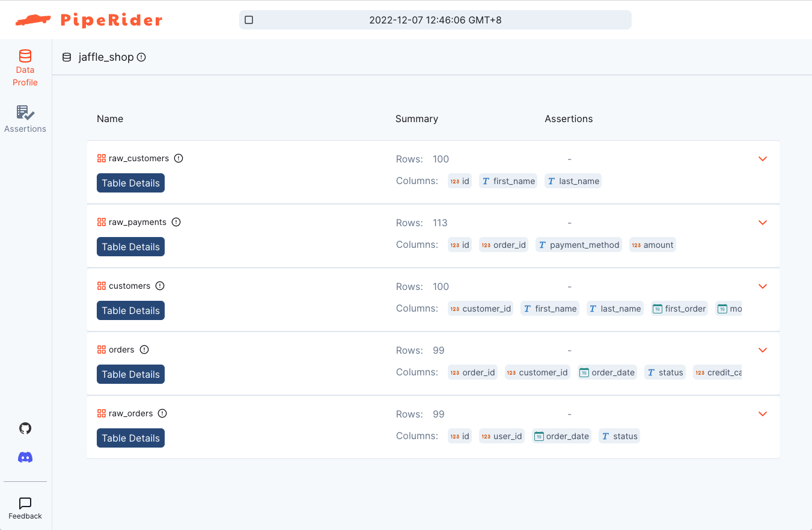This screenshot has height=530, width=812.
Task: Select the status chip in the orders row
Action: 665,372
